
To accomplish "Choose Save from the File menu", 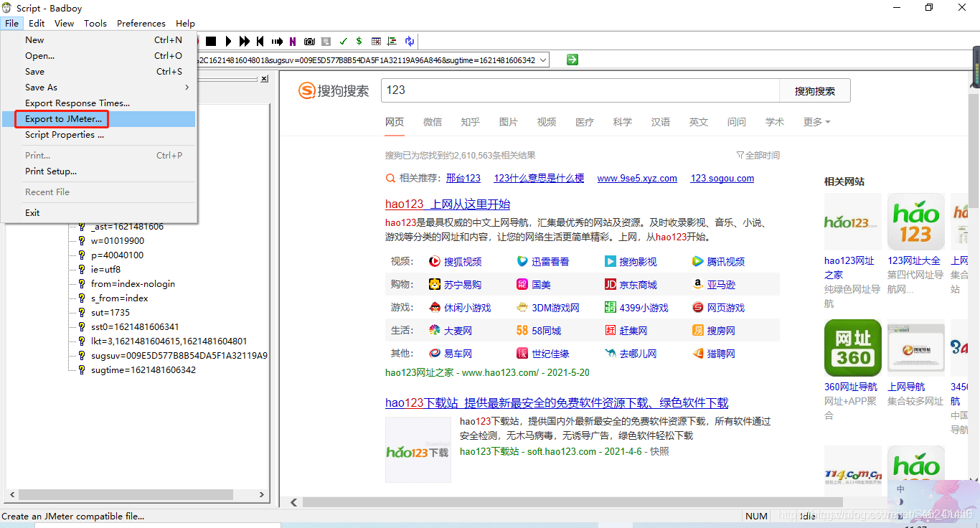I will click(x=99, y=72).
